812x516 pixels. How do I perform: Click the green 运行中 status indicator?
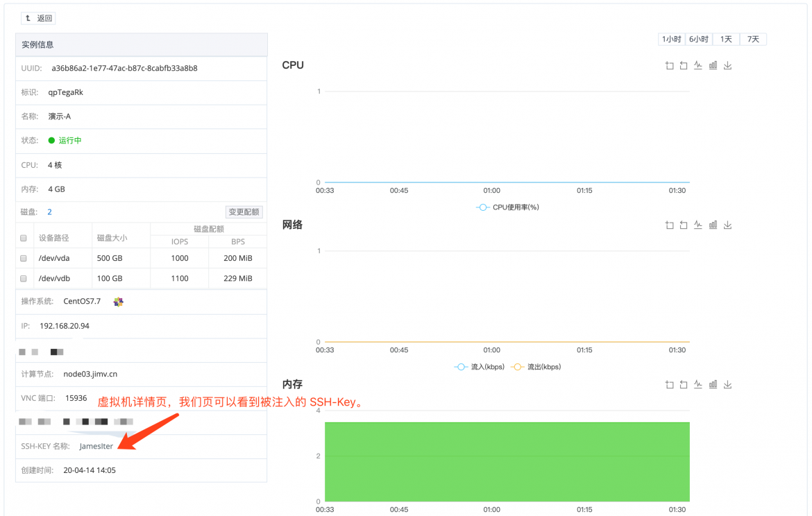tap(65, 140)
